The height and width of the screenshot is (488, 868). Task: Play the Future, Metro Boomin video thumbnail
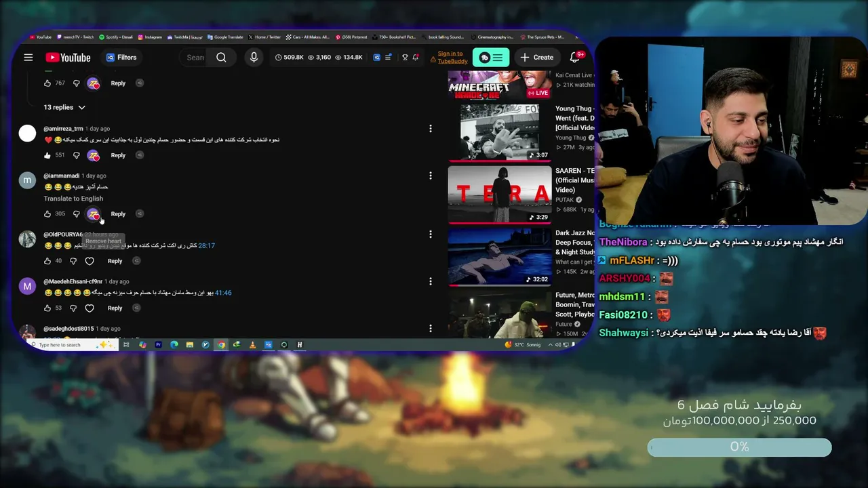tap(500, 314)
